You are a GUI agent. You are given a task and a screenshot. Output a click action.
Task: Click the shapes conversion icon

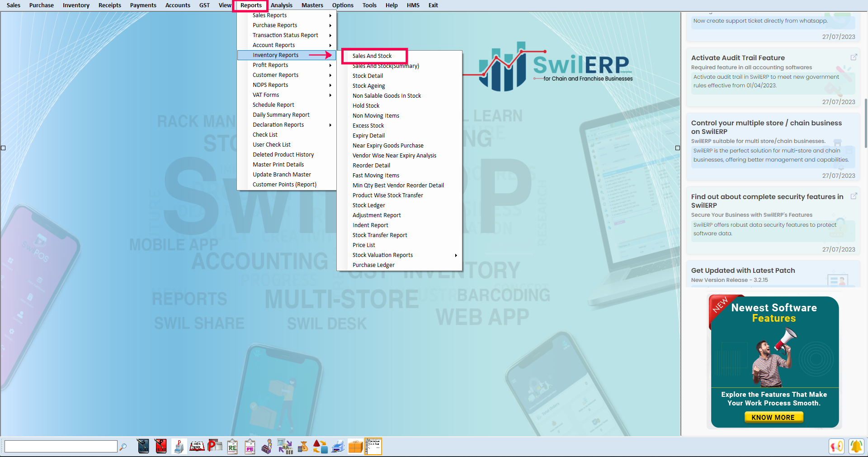tap(321, 447)
